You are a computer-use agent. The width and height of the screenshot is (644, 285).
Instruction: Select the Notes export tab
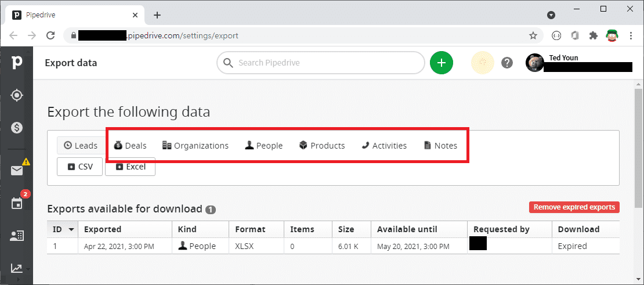440,145
